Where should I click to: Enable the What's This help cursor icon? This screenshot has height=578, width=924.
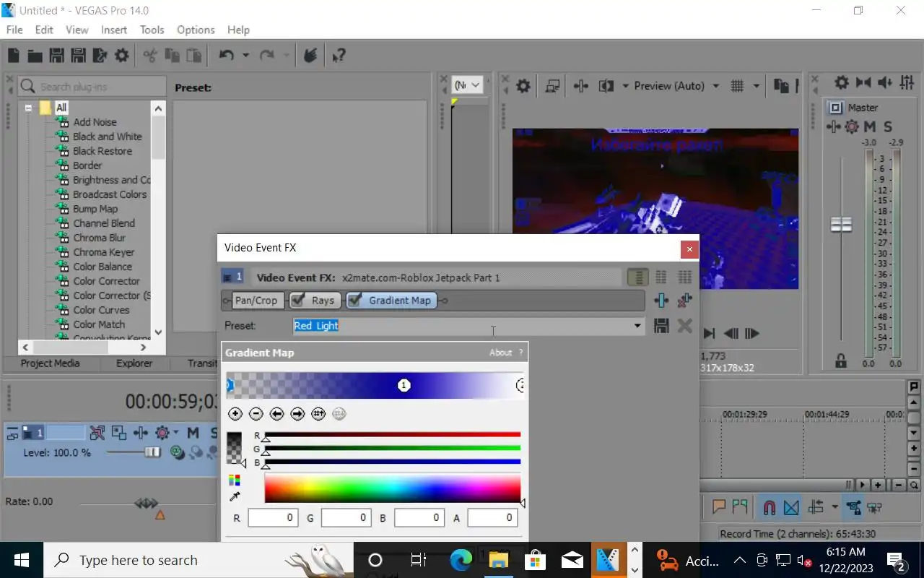coord(339,56)
